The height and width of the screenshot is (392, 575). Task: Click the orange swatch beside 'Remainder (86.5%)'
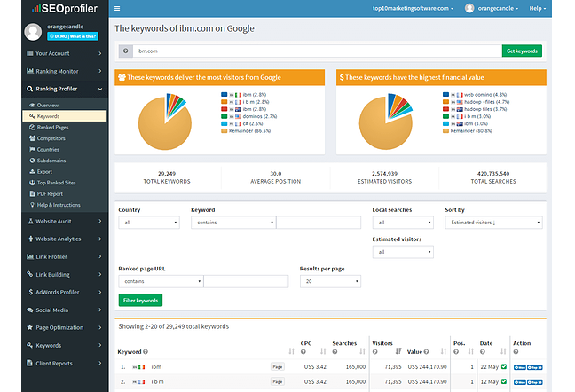coord(224,130)
